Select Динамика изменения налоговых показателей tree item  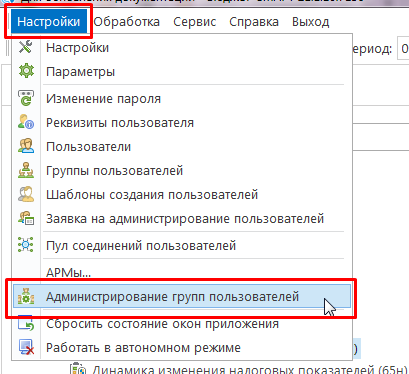coord(249,369)
